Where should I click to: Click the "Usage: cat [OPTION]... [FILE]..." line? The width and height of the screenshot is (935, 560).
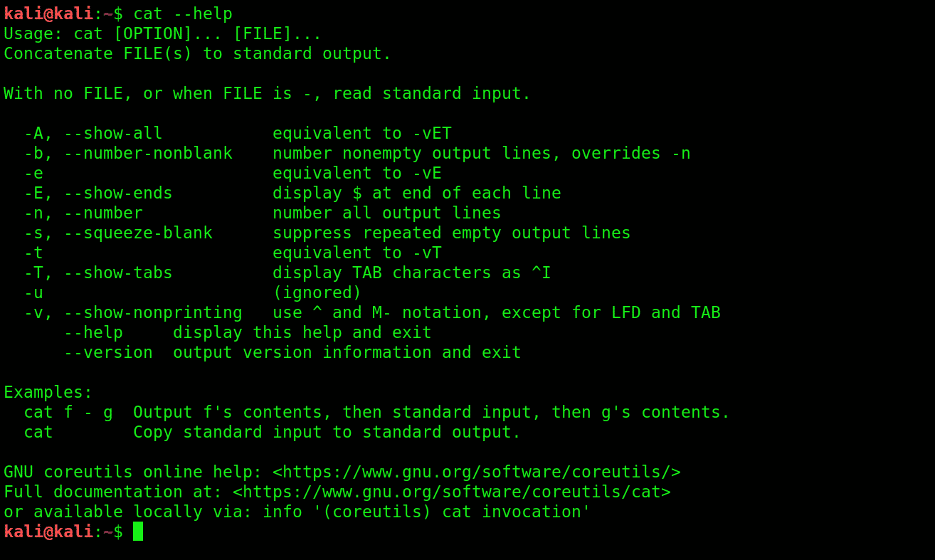click(163, 34)
